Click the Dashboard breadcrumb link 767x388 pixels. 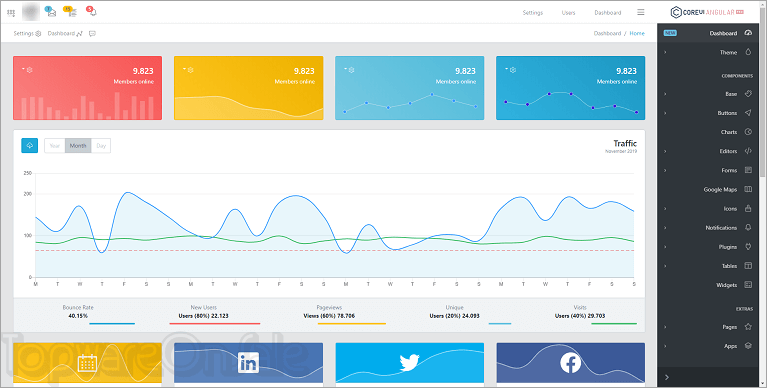pyautogui.click(x=607, y=33)
